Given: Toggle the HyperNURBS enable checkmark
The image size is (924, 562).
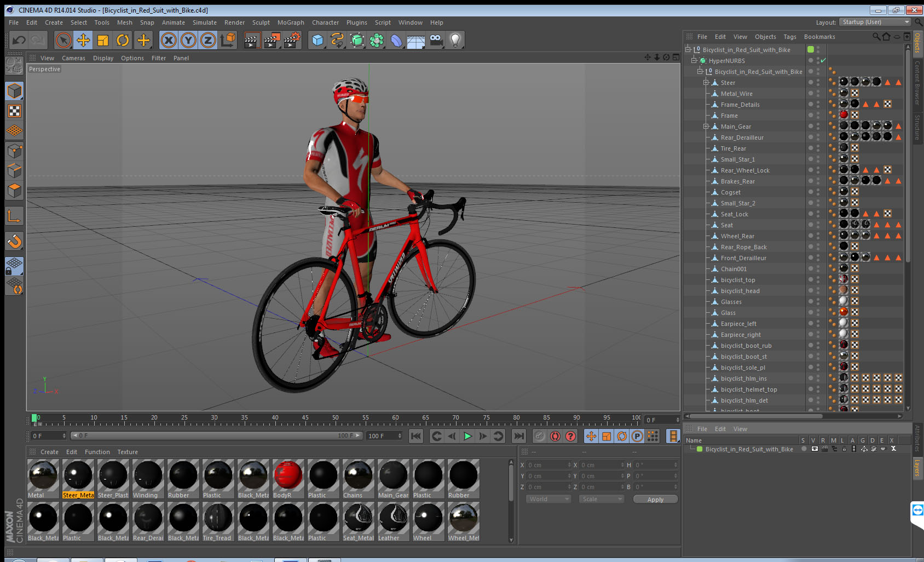Looking at the screenshot, I should [x=823, y=60].
